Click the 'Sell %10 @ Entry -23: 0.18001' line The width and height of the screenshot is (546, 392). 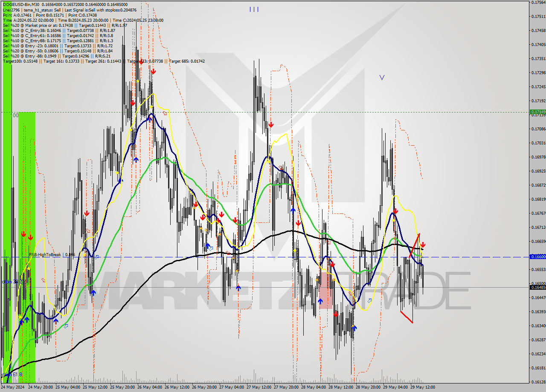(58, 46)
